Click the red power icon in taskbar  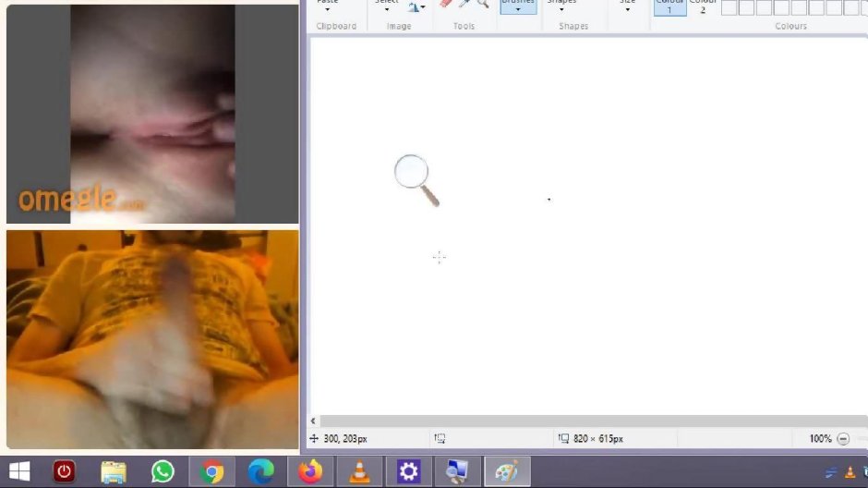64,471
